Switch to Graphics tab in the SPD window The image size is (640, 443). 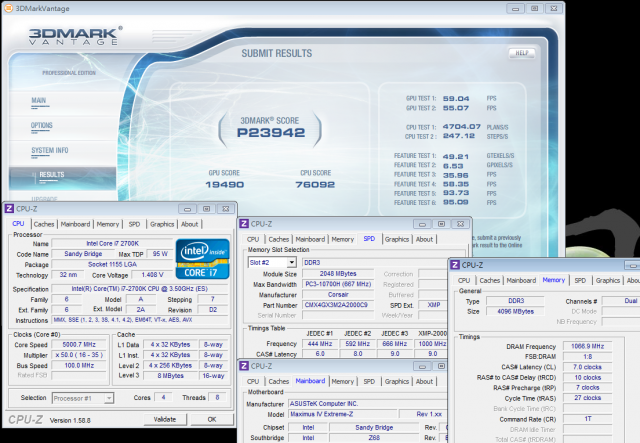point(397,239)
